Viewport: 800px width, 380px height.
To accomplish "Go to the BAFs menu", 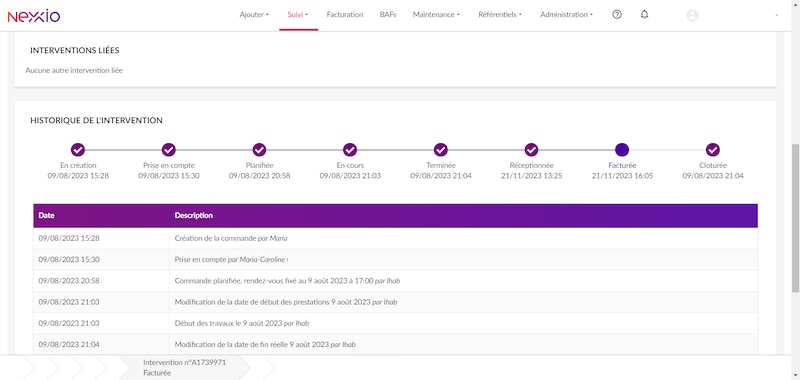I will 388,15.
